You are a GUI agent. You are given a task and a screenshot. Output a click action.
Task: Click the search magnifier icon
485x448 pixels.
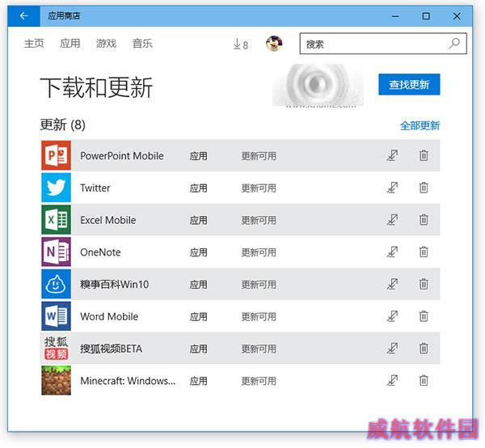coord(454,44)
